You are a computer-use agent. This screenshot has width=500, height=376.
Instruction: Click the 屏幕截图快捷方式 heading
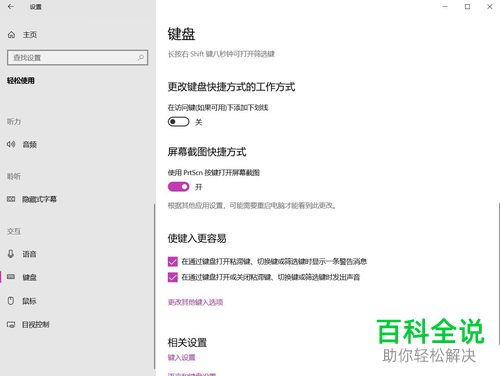tap(207, 152)
